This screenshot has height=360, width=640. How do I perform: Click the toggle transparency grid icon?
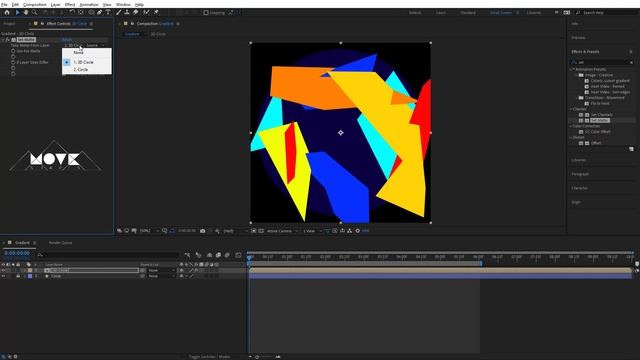pos(261,231)
